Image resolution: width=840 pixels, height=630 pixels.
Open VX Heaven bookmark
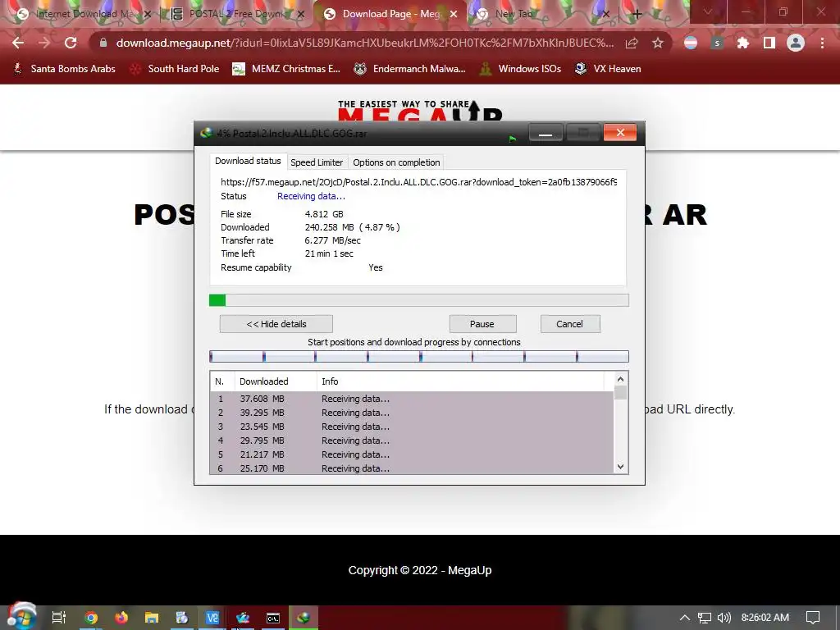click(608, 69)
